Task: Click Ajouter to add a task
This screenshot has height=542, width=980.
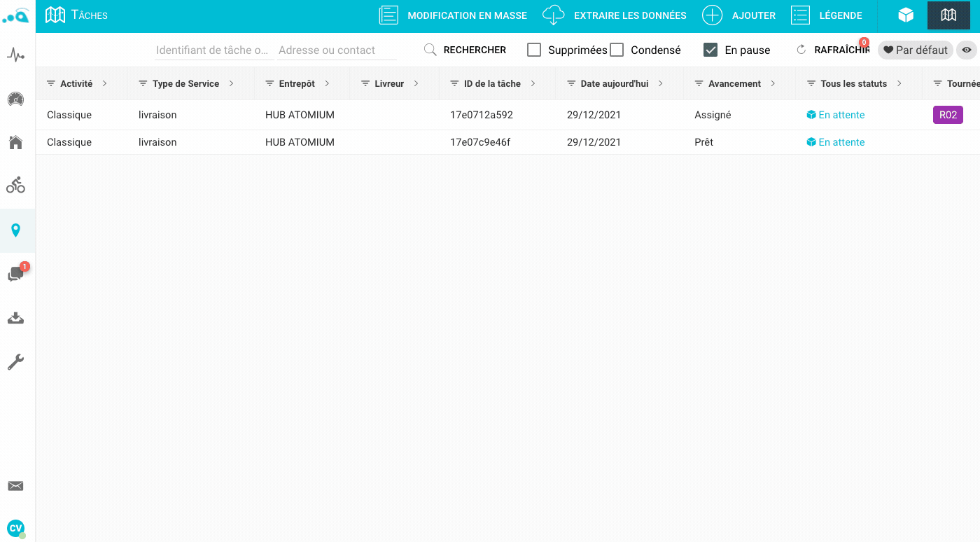Action: (x=738, y=15)
